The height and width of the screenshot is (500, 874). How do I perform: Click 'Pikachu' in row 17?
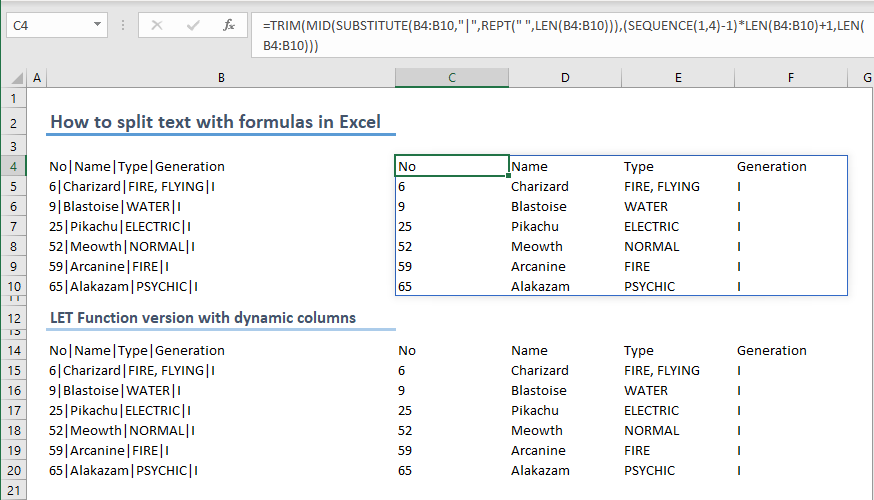535,410
